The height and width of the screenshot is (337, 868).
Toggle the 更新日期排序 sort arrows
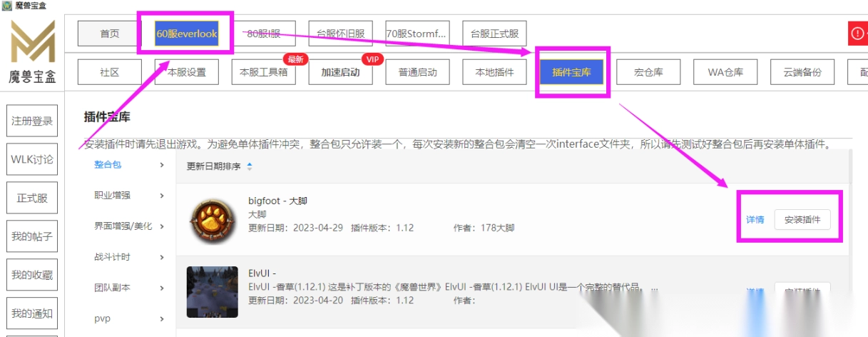pos(249,166)
